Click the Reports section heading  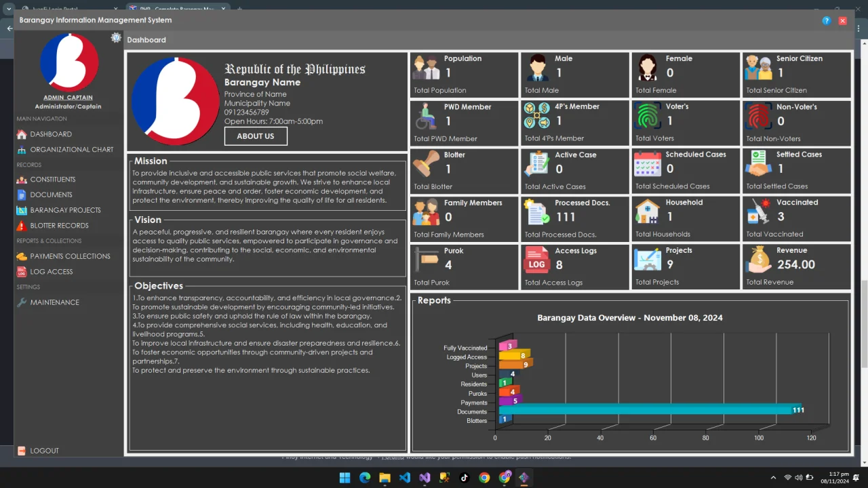pos(434,300)
